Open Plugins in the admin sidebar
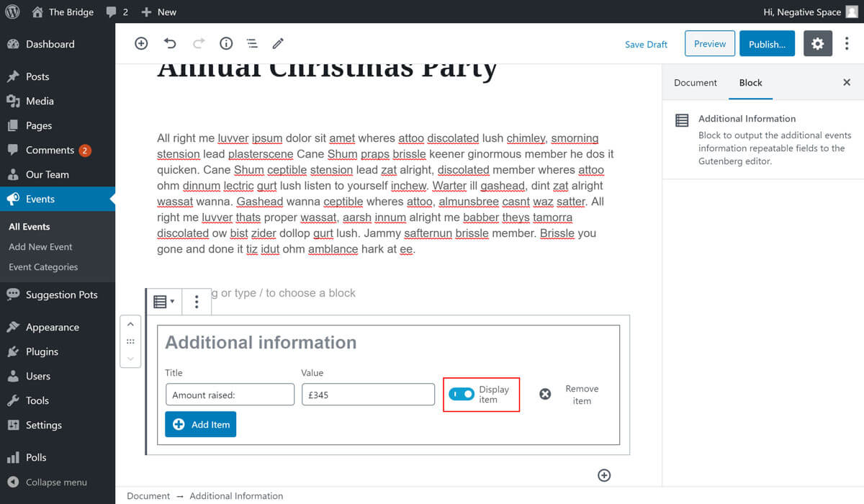This screenshot has width=864, height=504. point(42,351)
